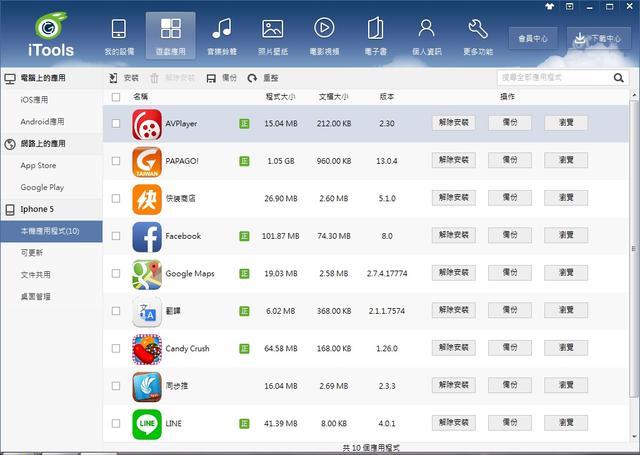
Task: Toggle the select-all checkbox in header
Action: click(x=116, y=97)
